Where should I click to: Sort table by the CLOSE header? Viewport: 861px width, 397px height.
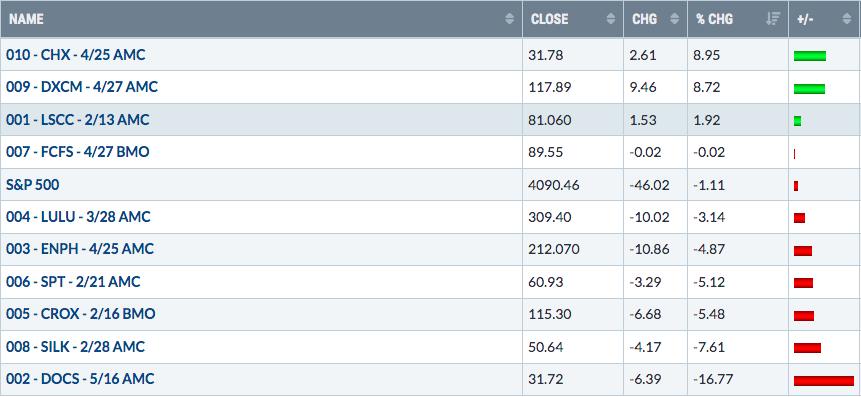click(x=550, y=19)
